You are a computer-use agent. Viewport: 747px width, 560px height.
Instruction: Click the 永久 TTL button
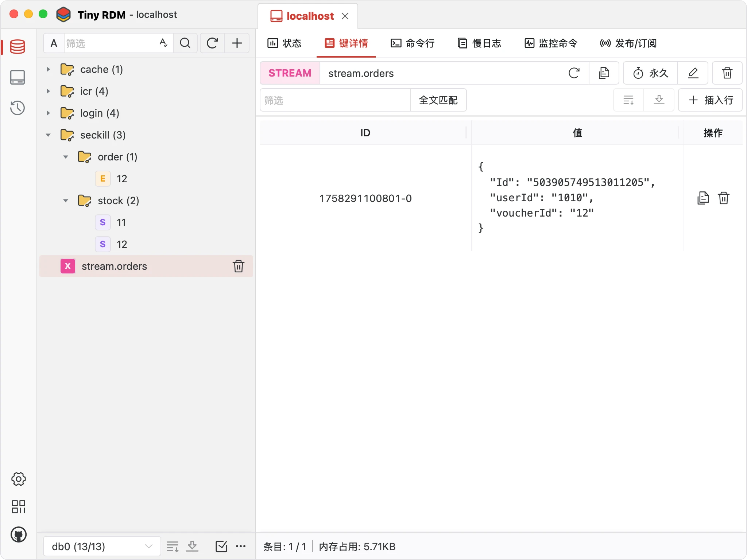[x=650, y=73]
